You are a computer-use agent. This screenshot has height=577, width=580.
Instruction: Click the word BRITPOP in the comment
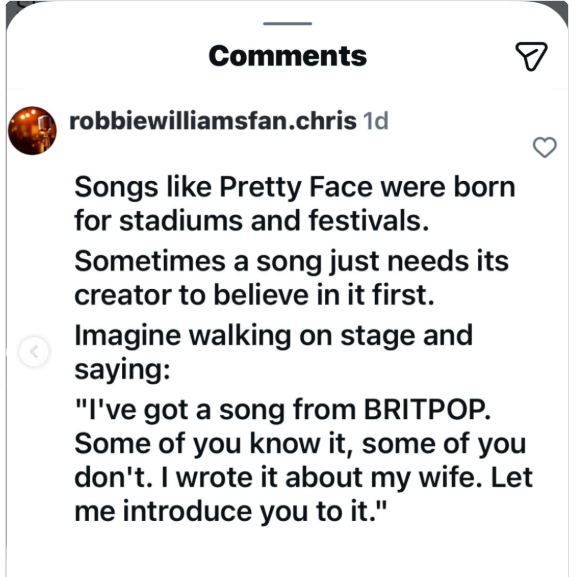[427, 410]
